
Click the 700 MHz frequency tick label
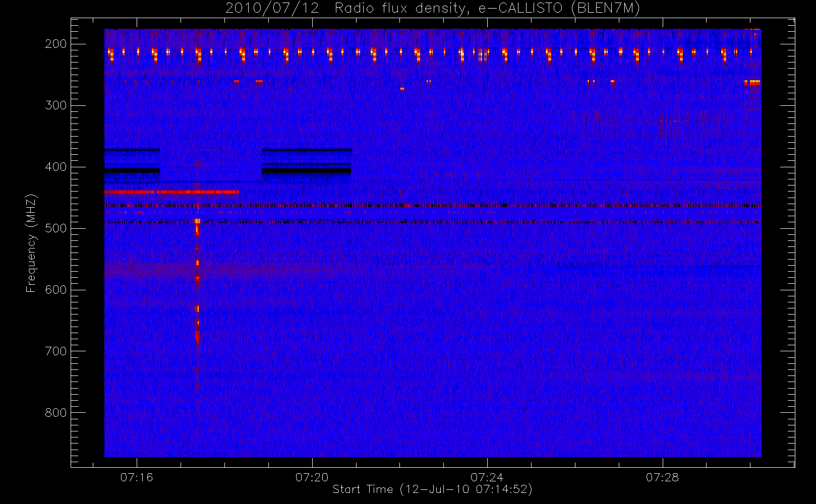[x=56, y=351]
